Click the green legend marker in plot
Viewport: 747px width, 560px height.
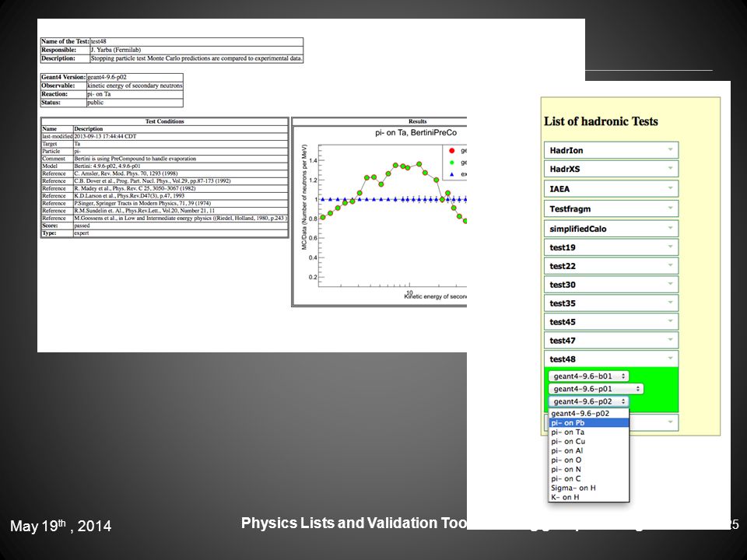click(x=451, y=163)
